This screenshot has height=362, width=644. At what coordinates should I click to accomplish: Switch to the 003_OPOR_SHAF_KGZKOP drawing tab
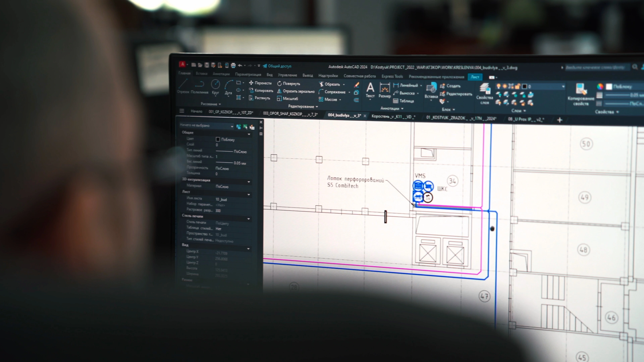point(290,114)
